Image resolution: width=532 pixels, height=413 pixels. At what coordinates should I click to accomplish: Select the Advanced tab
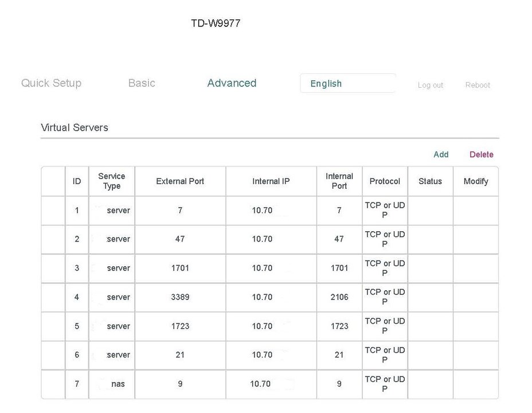point(232,83)
